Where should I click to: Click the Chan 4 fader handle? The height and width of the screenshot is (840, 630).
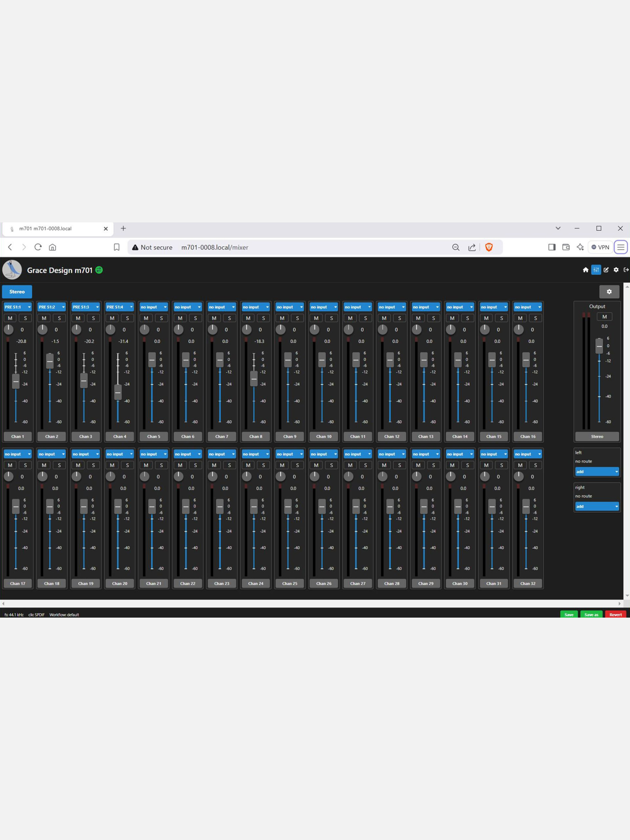point(118,392)
